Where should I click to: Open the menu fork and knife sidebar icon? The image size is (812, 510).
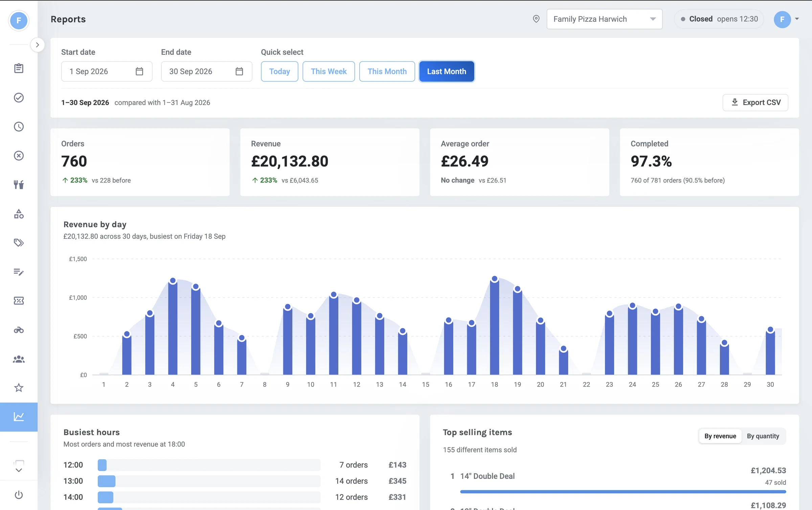[x=19, y=184]
